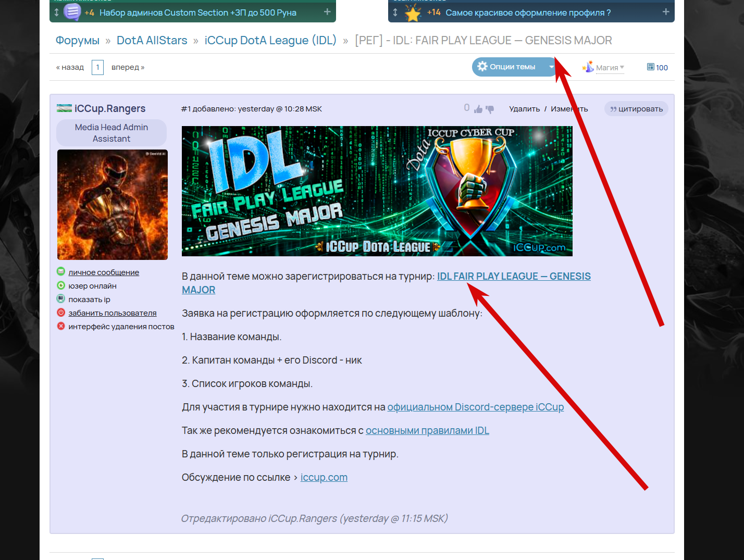Click the star icon on profile design banner
Viewport: 744px width, 560px height.
click(x=413, y=13)
